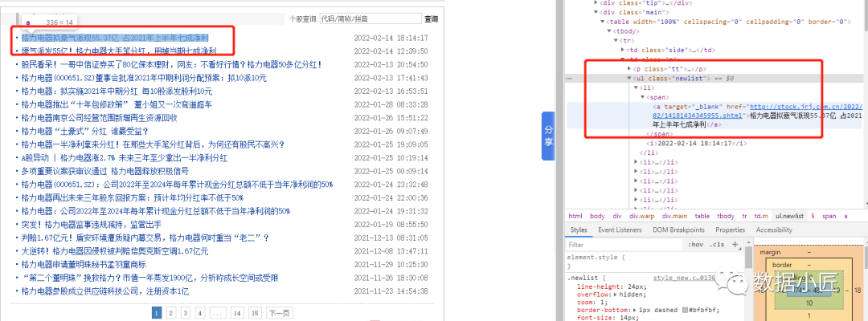Viewport: 868px width, 321px height.
Task: Open news 格力电器南京公司经营范围新增再生资源回收
Action: [x=99, y=118]
